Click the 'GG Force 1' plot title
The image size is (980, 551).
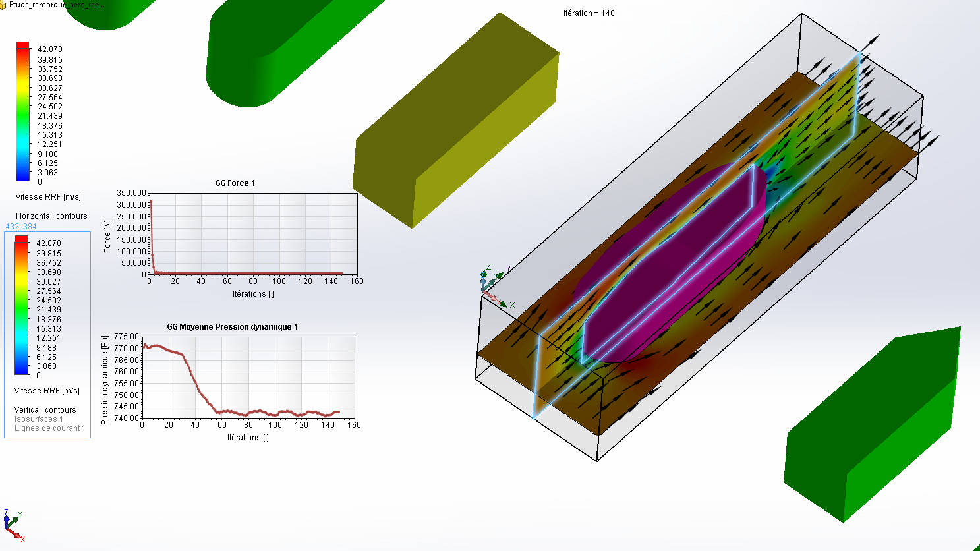point(235,183)
